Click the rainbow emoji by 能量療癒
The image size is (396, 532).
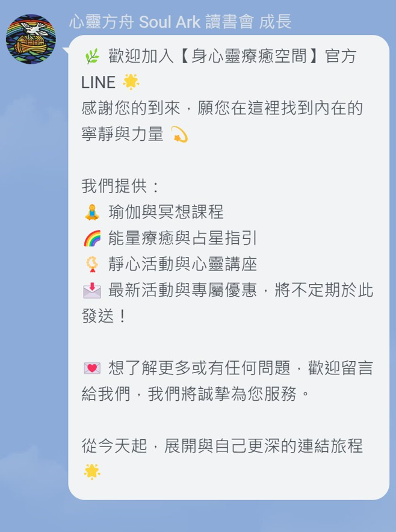92,238
